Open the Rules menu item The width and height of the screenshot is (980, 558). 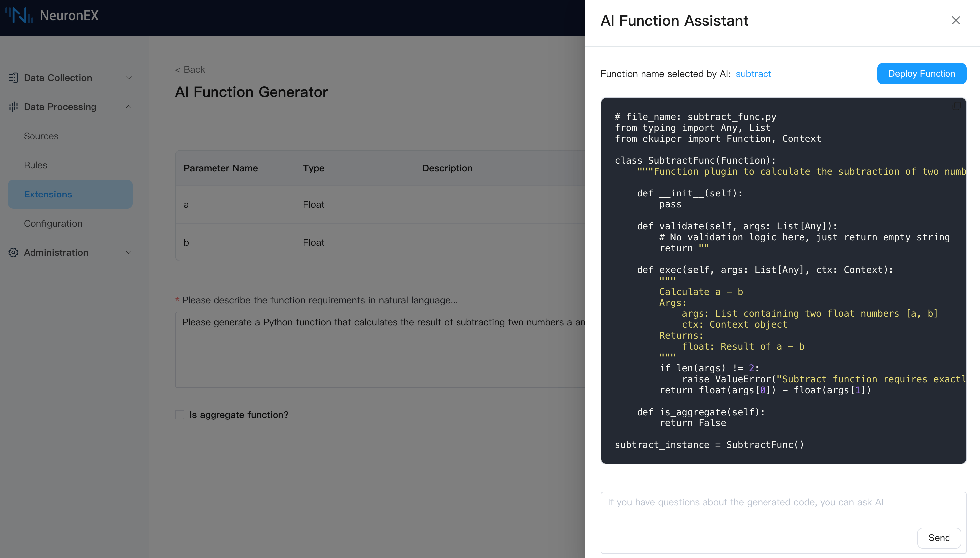point(35,165)
